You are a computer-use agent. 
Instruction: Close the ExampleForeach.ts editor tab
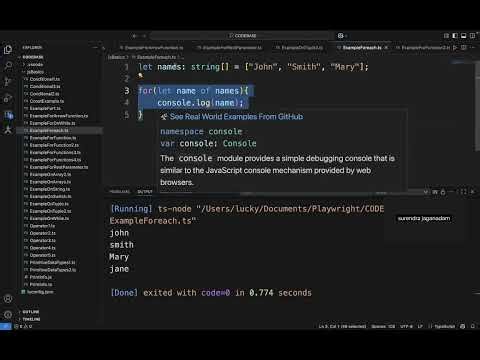pos(386,48)
